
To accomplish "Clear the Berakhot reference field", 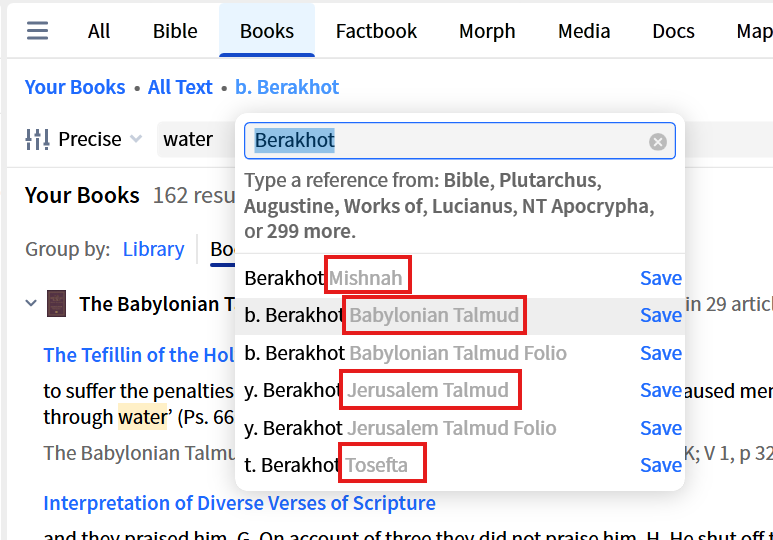I will [x=658, y=142].
